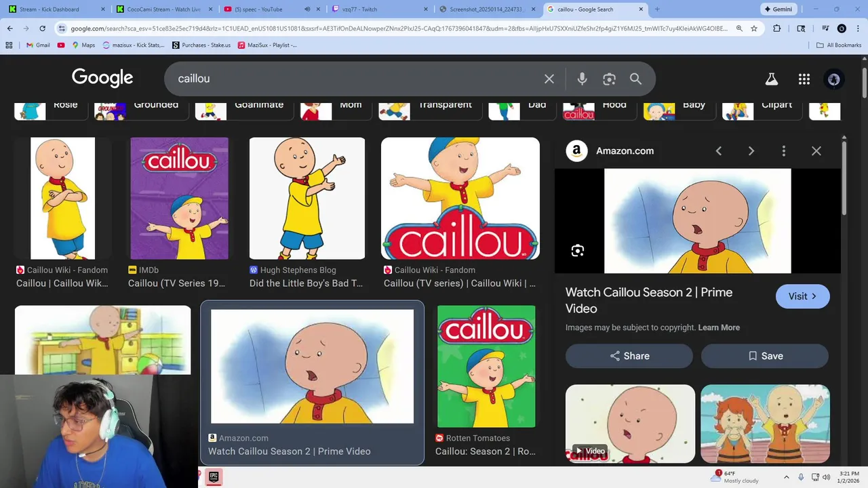Show next image in preview panel

click(x=751, y=151)
